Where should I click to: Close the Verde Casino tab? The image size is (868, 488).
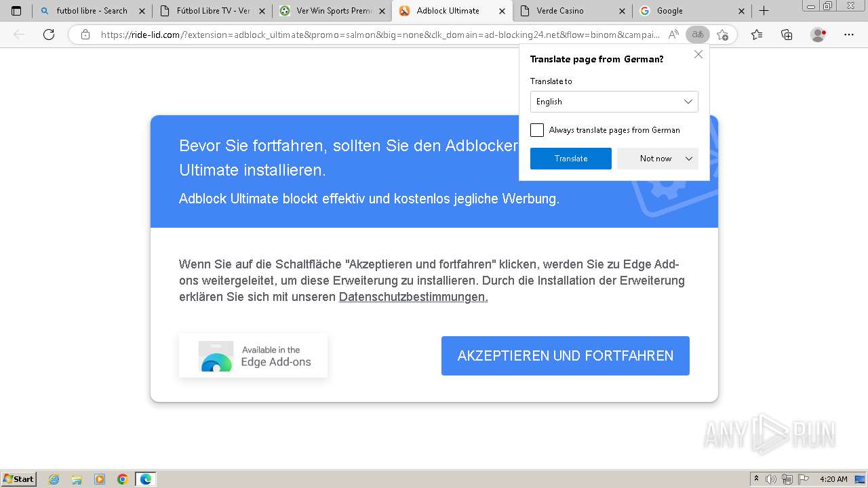pos(622,11)
